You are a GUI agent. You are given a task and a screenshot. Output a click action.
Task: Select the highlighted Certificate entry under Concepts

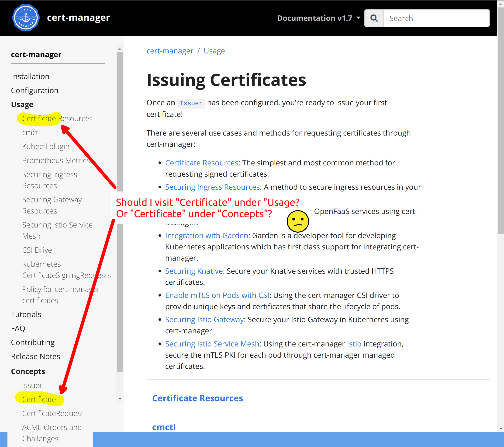pos(39,399)
